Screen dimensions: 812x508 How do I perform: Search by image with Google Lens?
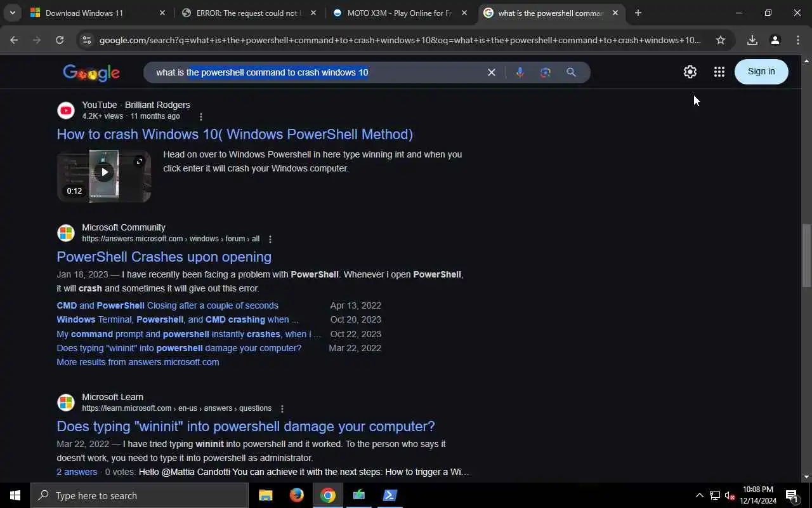coord(546,72)
